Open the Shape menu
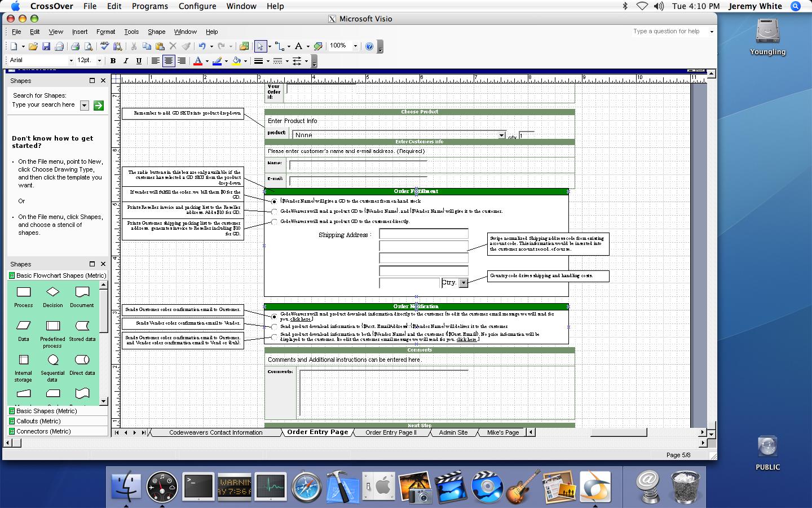 pos(156,32)
